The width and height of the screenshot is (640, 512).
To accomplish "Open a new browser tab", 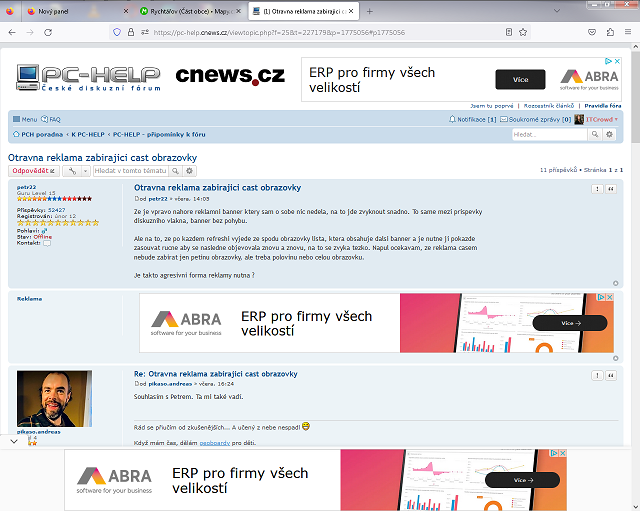I will [370, 10].
